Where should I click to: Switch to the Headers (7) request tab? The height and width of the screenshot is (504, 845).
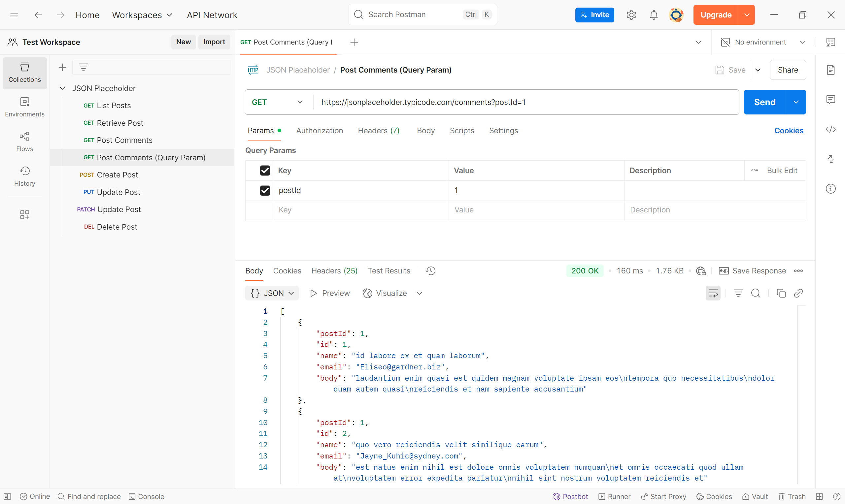pyautogui.click(x=379, y=131)
